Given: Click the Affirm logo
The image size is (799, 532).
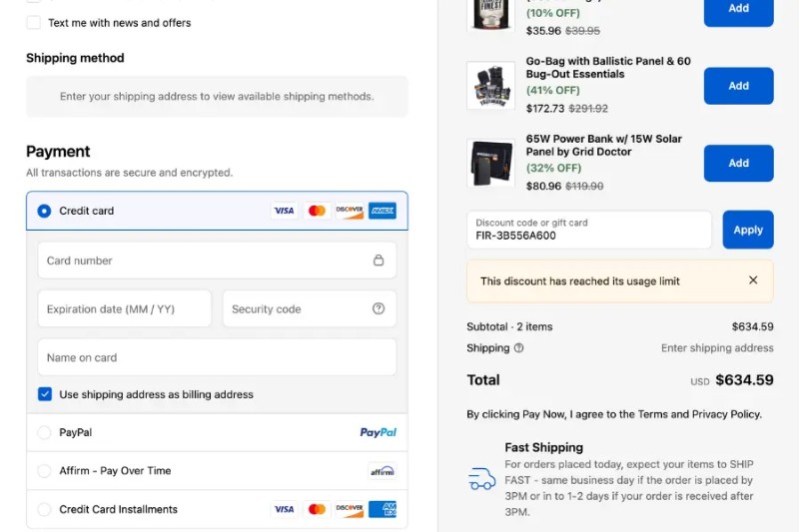Looking at the screenshot, I should tap(383, 471).
